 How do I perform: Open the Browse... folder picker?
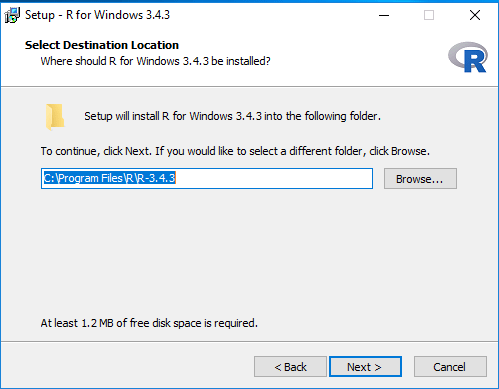[420, 179]
